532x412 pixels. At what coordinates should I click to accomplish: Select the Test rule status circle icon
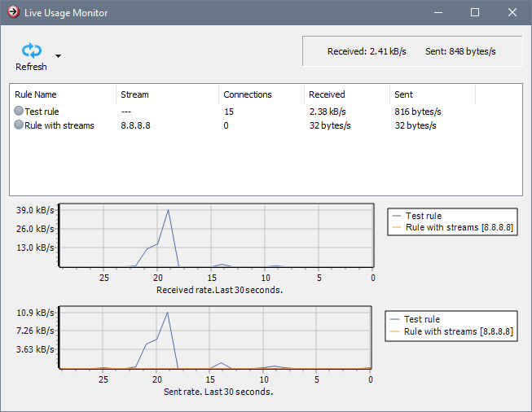19,111
